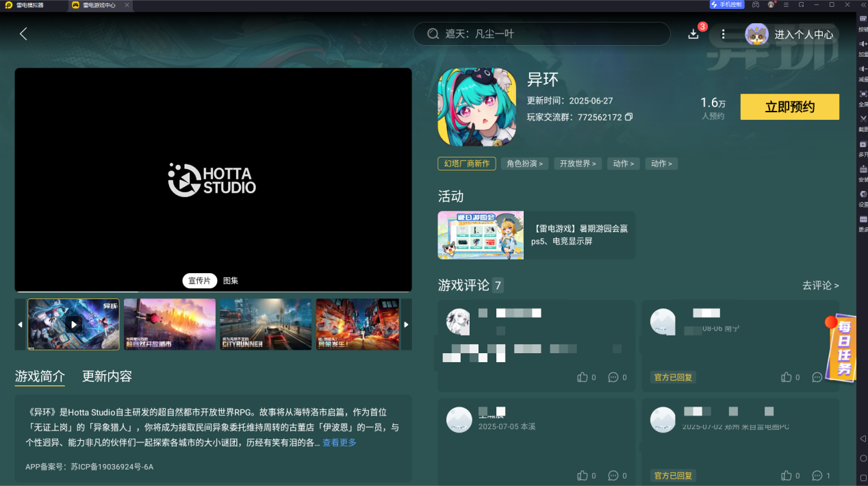The image size is (868, 486).
Task: Open the 角色扮演 category tag
Action: tap(525, 164)
